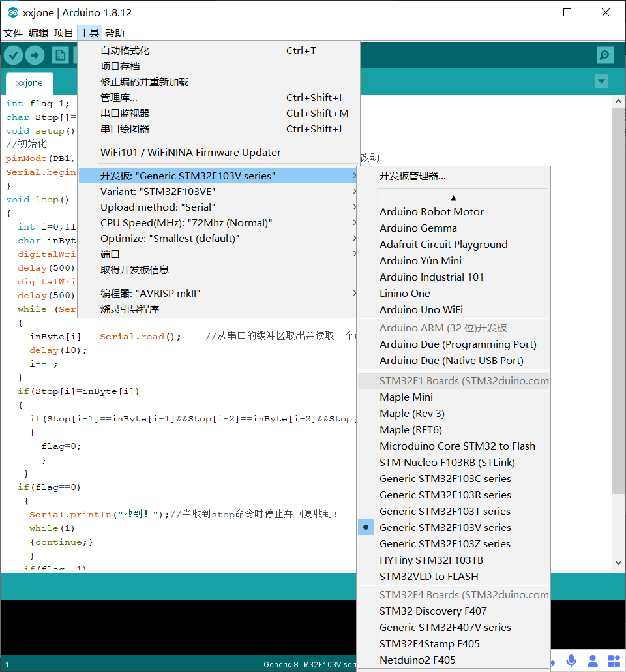Click the microphone icon in the popup bar
This screenshot has width=626, height=672.
[x=571, y=661]
